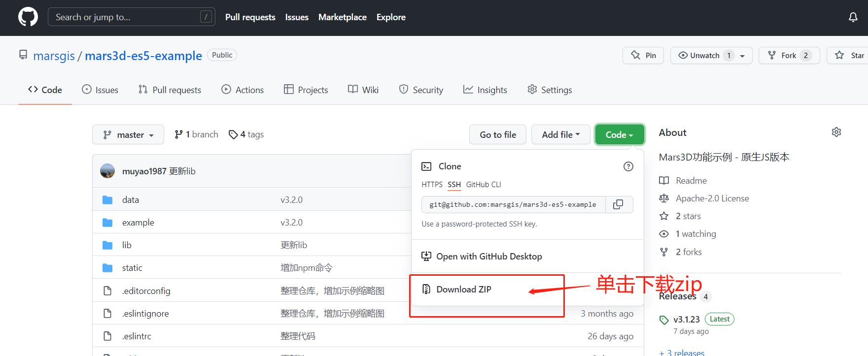Open mars3d-es5-example repository link

click(x=143, y=56)
